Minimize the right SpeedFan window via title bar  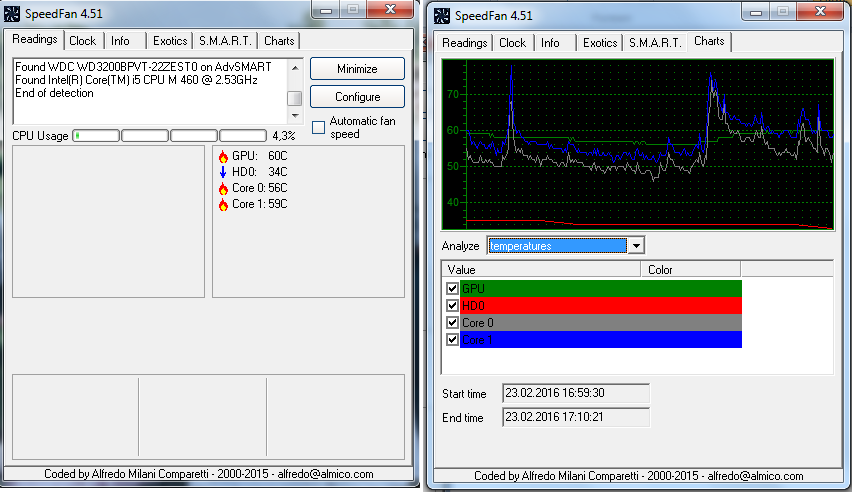(x=756, y=11)
